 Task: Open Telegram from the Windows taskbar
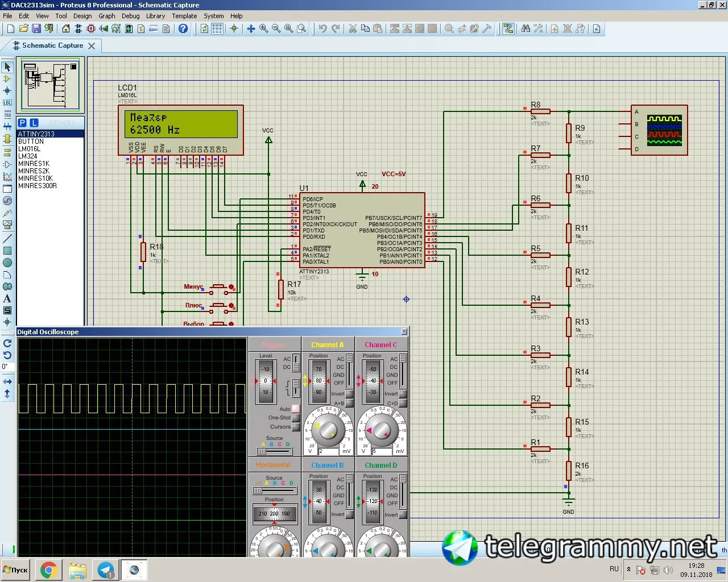(105, 569)
